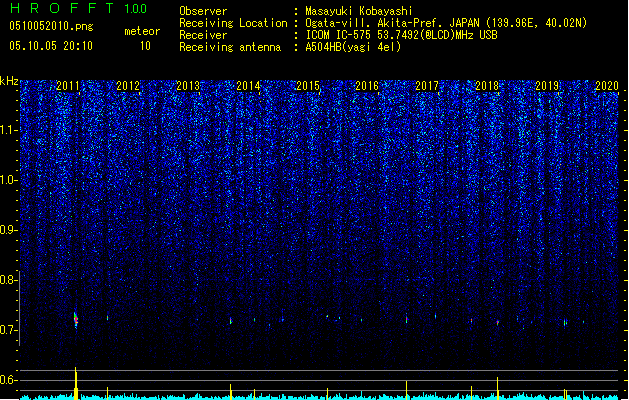This screenshot has height=400, width=629.
Task: Click the Receiver label
Action: (203, 35)
